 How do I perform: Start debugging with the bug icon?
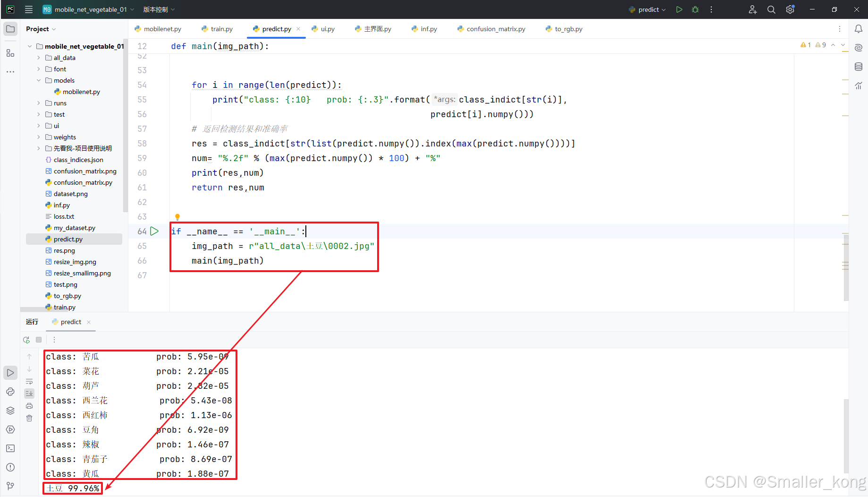695,9
